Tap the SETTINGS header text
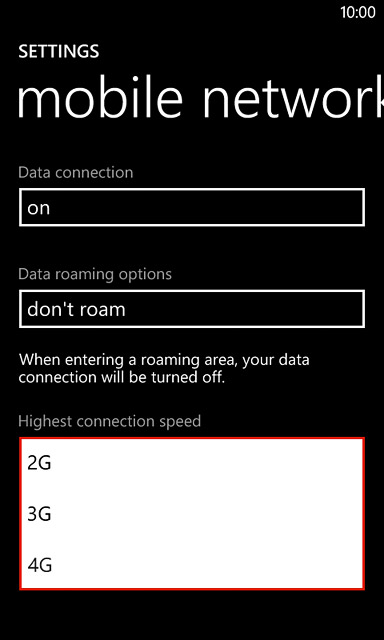 59,51
